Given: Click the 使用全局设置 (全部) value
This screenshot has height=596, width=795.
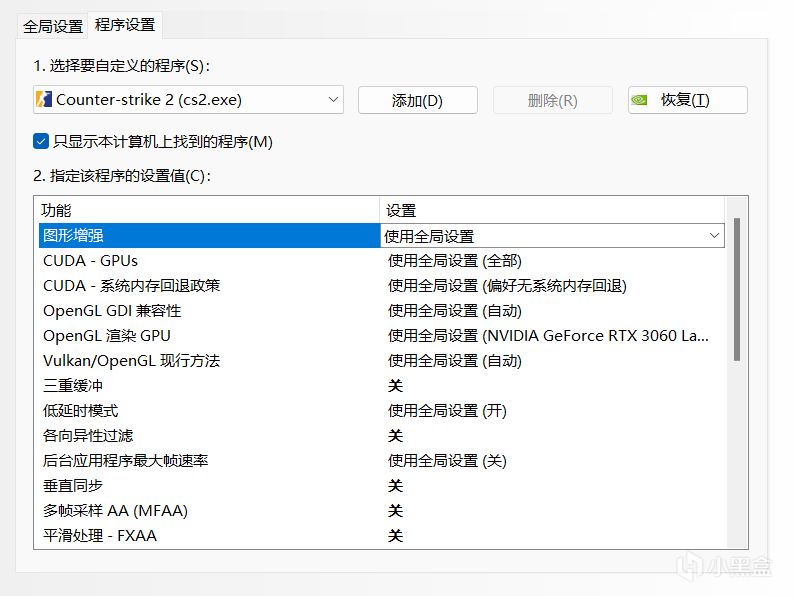Looking at the screenshot, I should (454, 260).
